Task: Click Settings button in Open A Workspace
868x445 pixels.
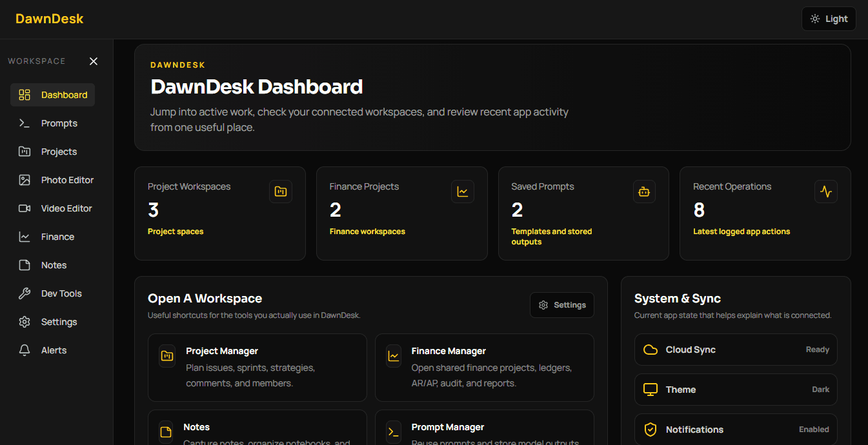Action: pyautogui.click(x=562, y=305)
